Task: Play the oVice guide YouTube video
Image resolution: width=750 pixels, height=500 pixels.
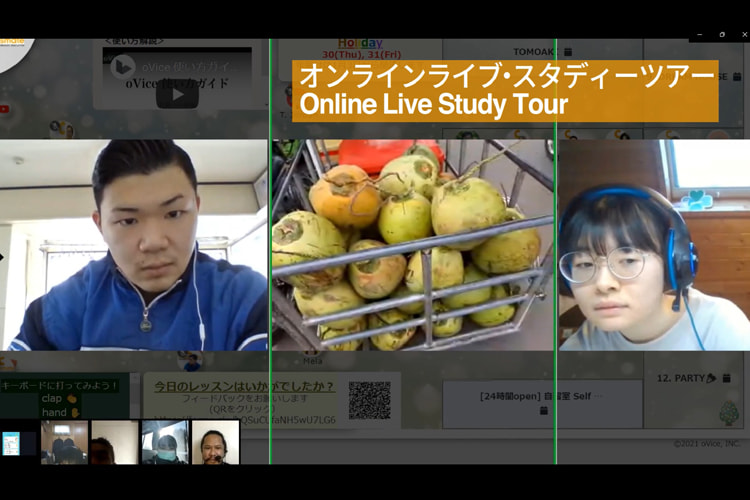Action: (177, 93)
